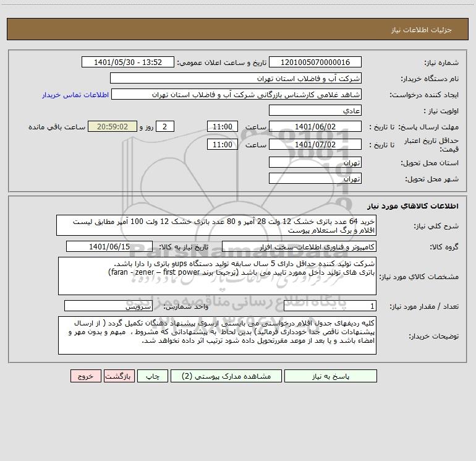Click goods group field کامپیوتر و فناوری اطلاعات

coord(299,246)
